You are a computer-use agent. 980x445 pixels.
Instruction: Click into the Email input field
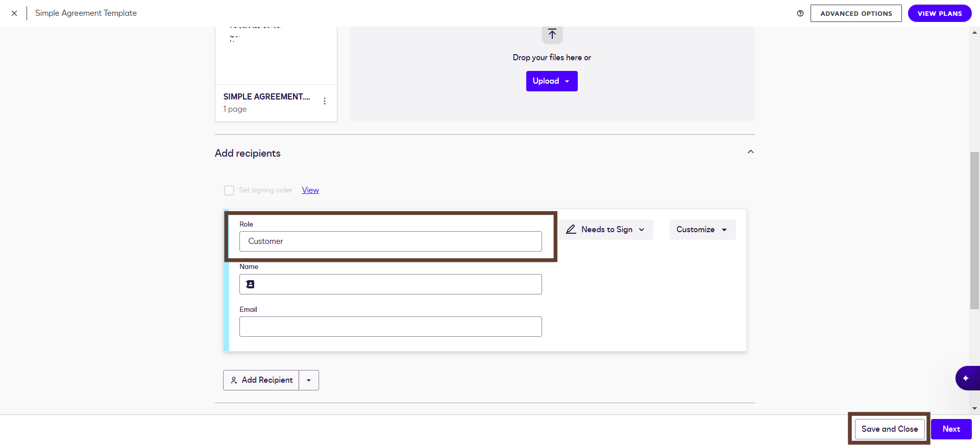pos(390,327)
